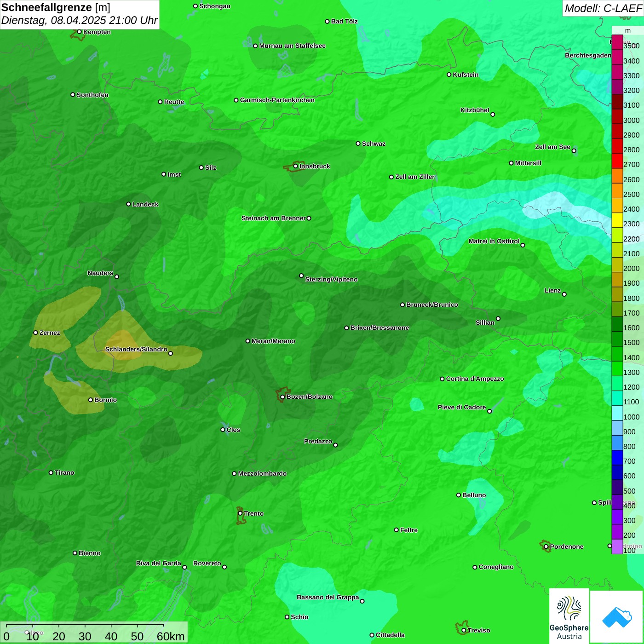
Task: Click the Predazzo label
Action: click(x=318, y=441)
